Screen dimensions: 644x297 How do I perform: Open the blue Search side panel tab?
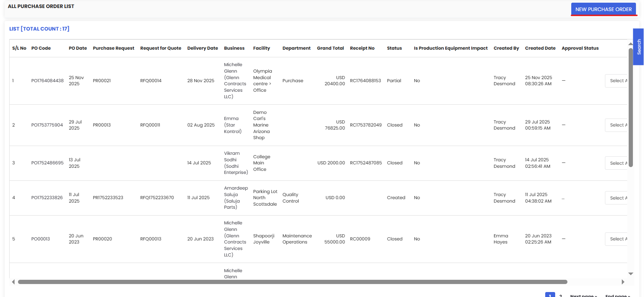tap(639, 47)
